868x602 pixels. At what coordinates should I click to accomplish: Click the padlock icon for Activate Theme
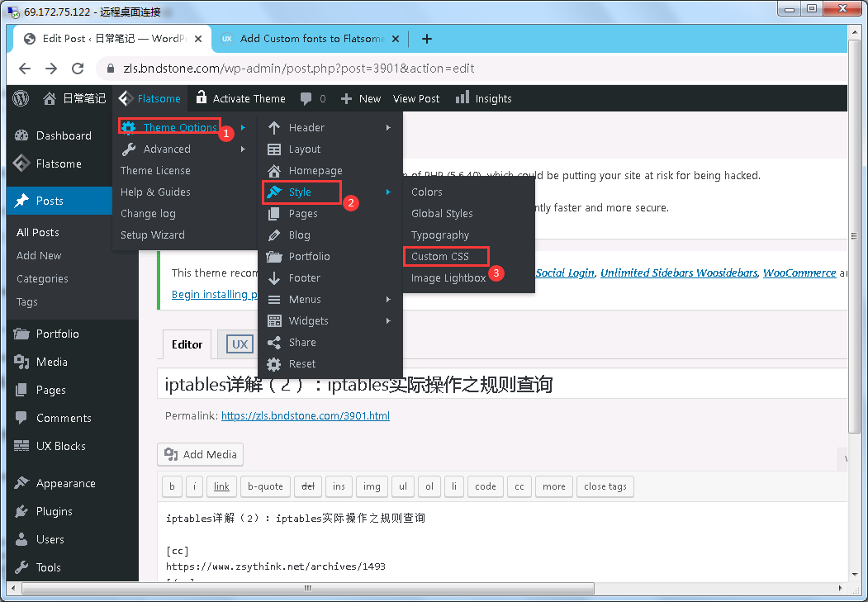click(202, 97)
